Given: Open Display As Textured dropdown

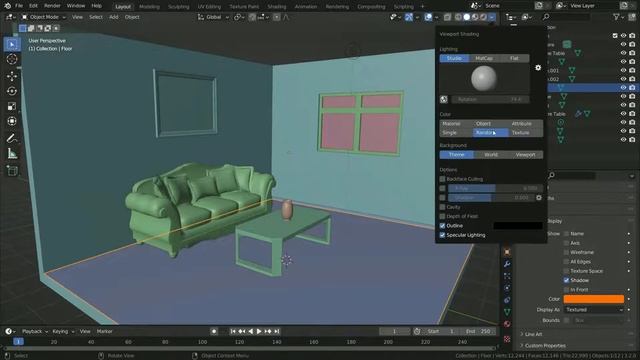Looking at the screenshot, I should (594, 310).
